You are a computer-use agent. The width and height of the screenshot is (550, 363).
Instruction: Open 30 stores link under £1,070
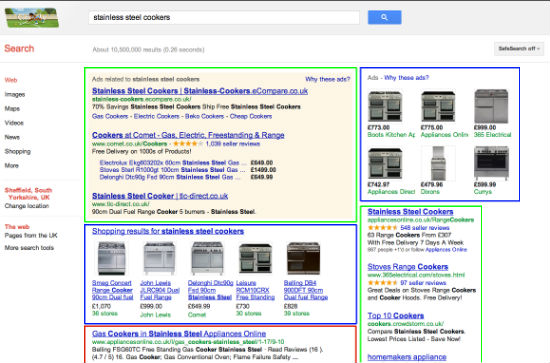point(105,313)
